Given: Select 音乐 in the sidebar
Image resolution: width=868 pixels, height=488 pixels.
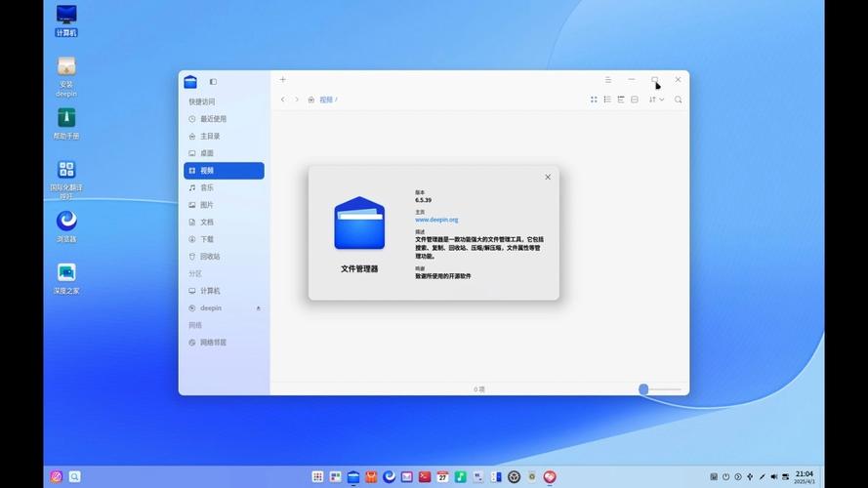Looking at the screenshot, I should pyautogui.click(x=224, y=187).
